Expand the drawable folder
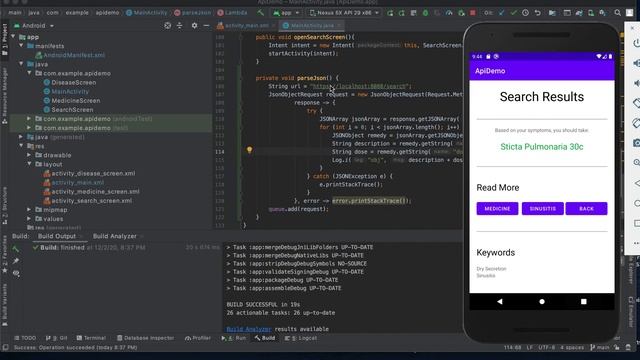Screen dimensions: 640x360 point(29,155)
